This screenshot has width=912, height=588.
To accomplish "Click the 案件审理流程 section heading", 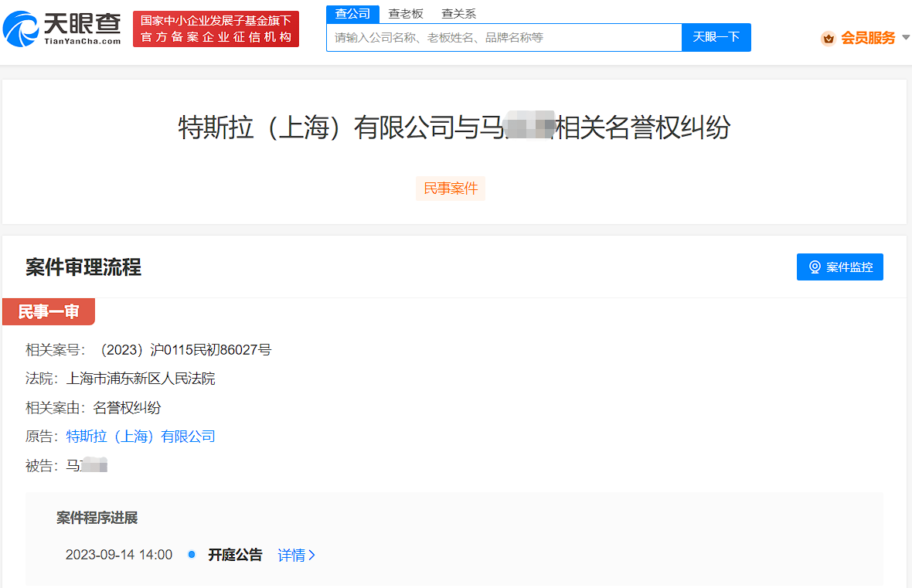I will pos(83,267).
